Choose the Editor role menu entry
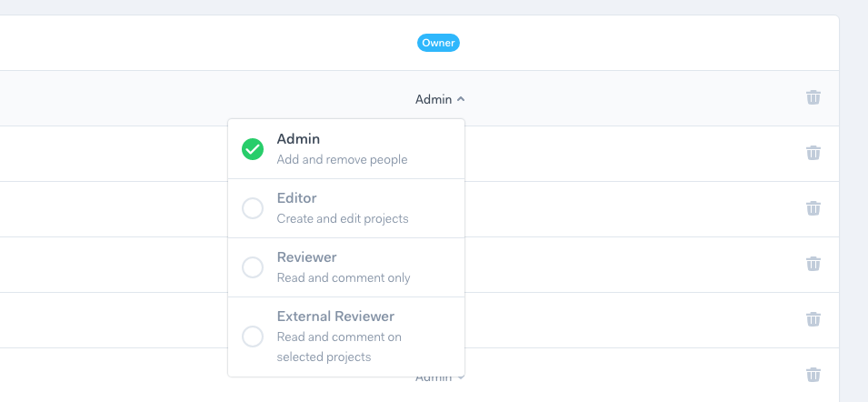 click(346, 208)
